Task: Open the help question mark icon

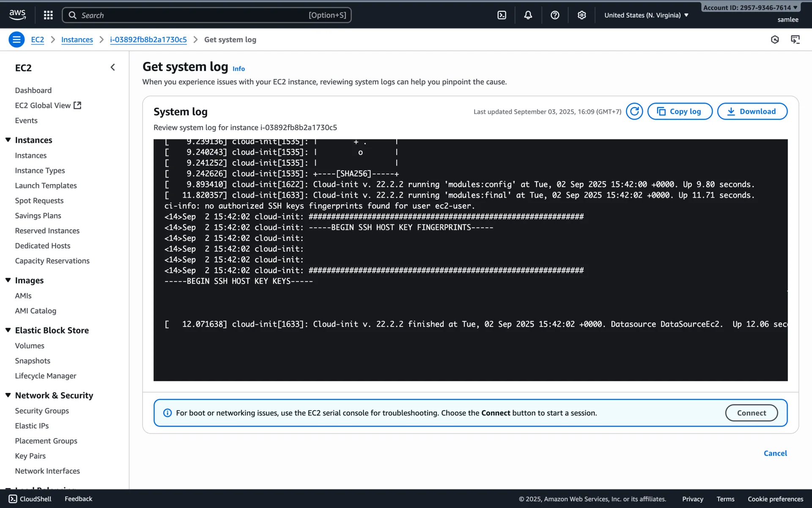Action: point(555,15)
